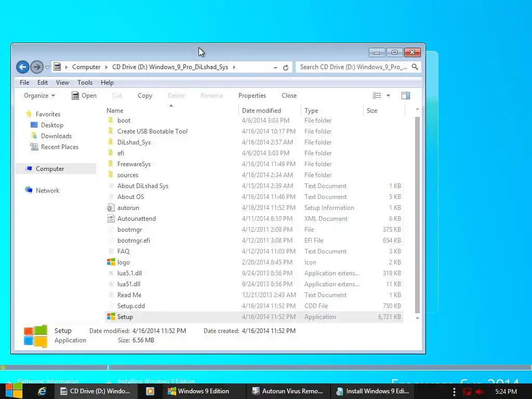Image resolution: width=532 pixels, height=399 pixels.
Task: Switch to Install Windows 9 Edition taskbar item
Action: tap(373, 391)
